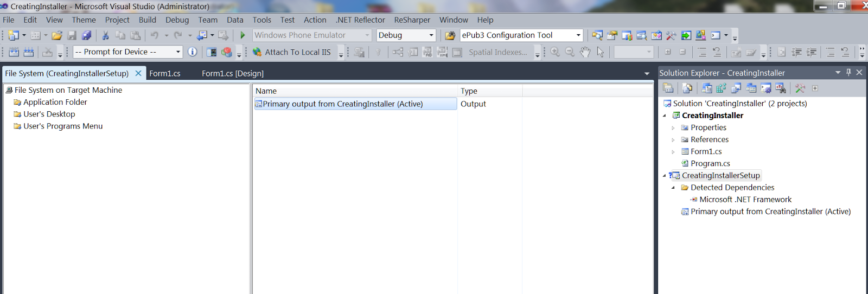Click the Cut scissors icon in toolbar
The image size is (868, 294).
[x=105, y=35]
